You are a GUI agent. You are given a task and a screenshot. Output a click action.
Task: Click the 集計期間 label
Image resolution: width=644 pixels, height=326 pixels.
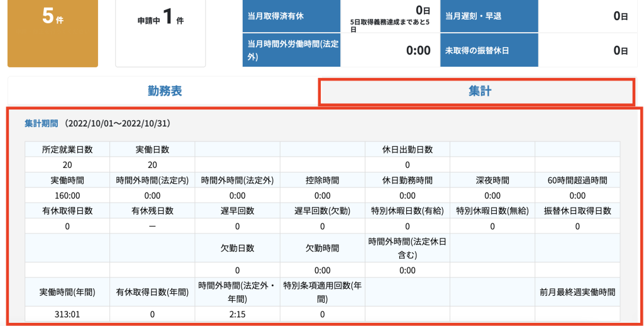point(42,123)
